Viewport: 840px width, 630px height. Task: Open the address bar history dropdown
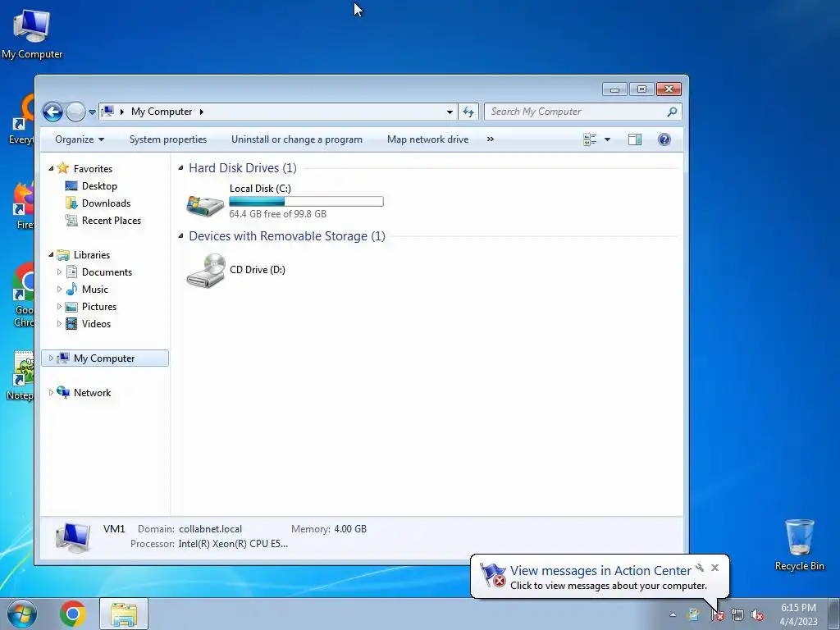[450, 112]
